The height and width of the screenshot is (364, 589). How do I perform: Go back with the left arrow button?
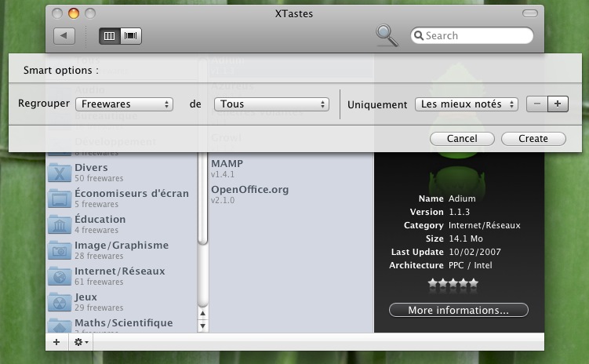[64, 35]
